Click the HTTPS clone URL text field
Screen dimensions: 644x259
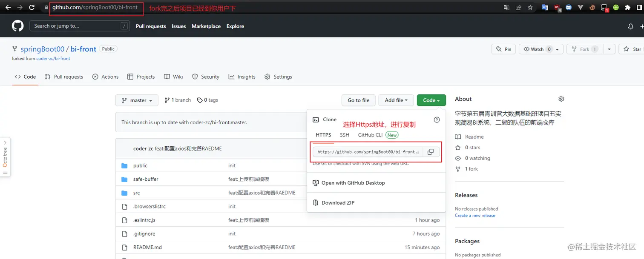368,152
